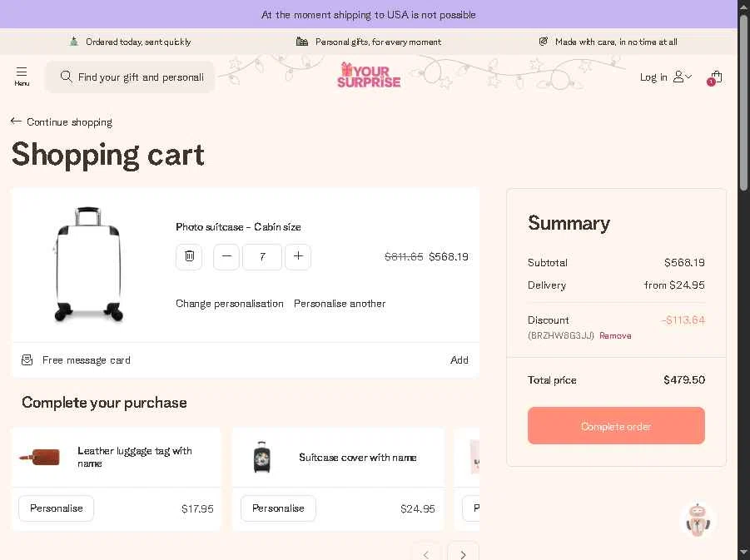
Task: Click the free message card envelope icon
Action: point(27,360)
